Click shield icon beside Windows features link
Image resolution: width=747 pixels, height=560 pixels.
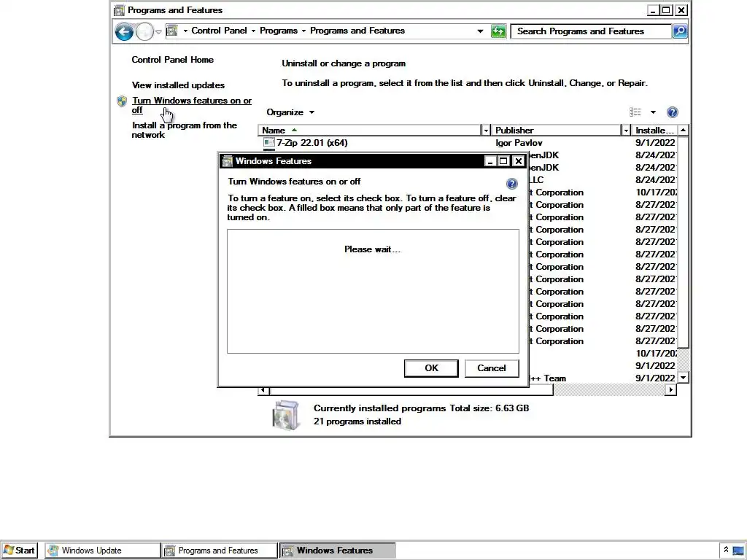(122, 101)
